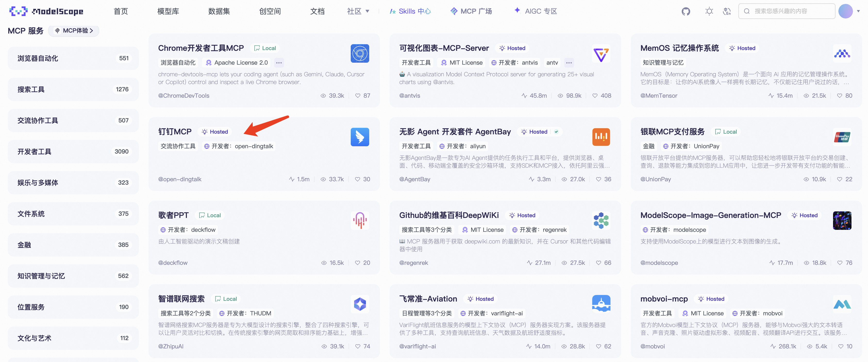Focus the search input field
Viewport: 868px width, 362px height.
(x=786, y=11)
